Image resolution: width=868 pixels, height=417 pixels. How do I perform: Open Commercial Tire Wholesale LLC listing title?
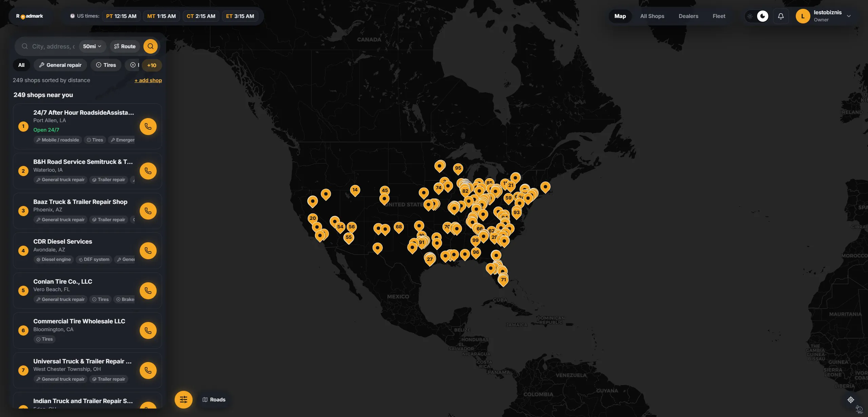tap(79, 321)
